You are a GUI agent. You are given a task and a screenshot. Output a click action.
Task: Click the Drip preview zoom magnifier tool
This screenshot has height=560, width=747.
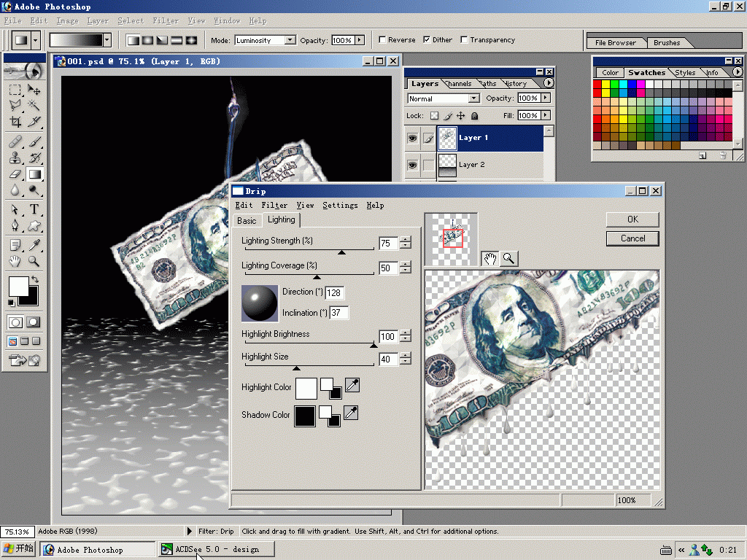[x=508, y=259]
